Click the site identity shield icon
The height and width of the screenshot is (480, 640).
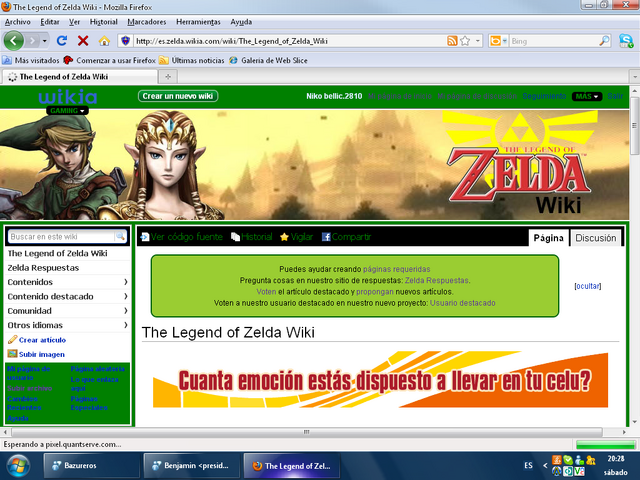tap(125, 41)
